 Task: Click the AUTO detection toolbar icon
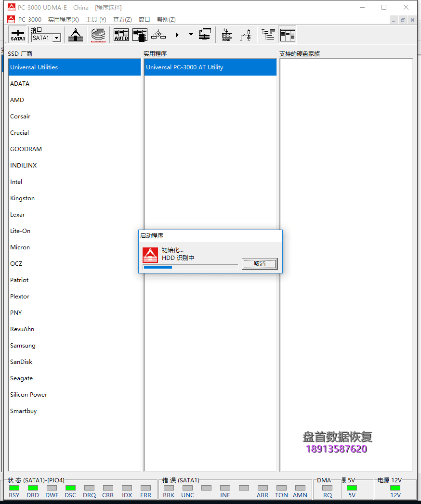point(121,35)
